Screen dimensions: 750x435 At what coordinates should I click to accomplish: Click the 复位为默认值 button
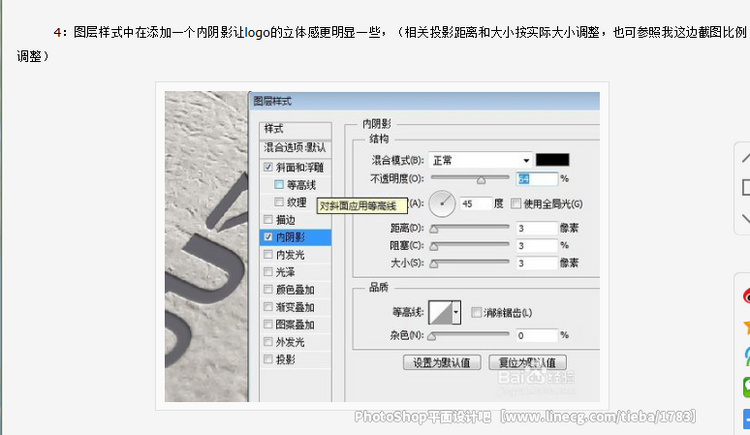(x=528, y=363)
